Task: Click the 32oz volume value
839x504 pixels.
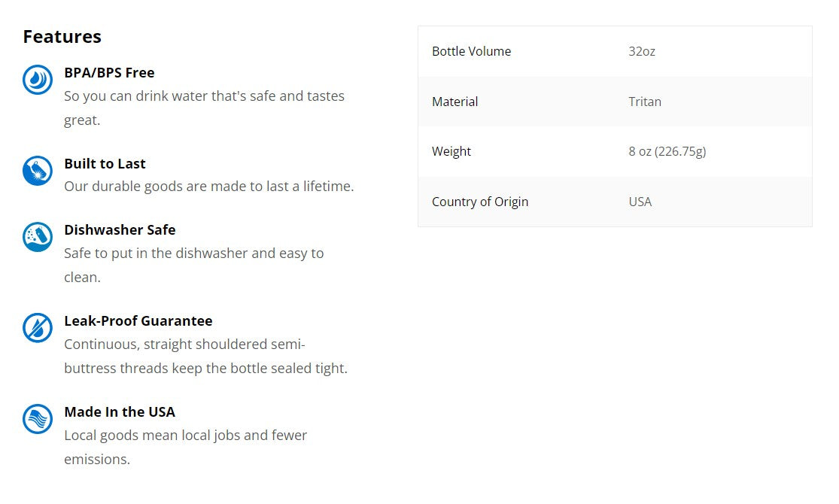Action: 642,51
